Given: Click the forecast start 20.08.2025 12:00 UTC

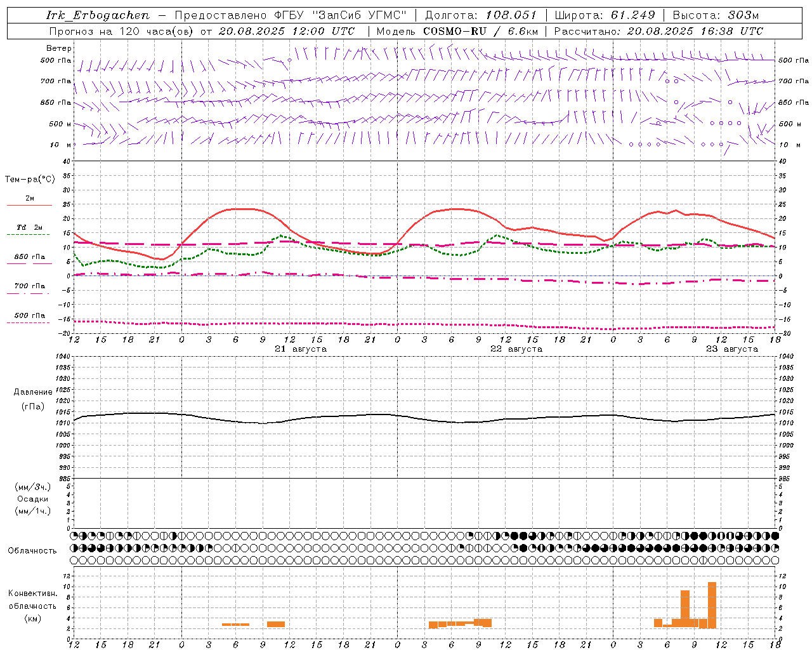Looking at the screenshot, I should 287,31.
